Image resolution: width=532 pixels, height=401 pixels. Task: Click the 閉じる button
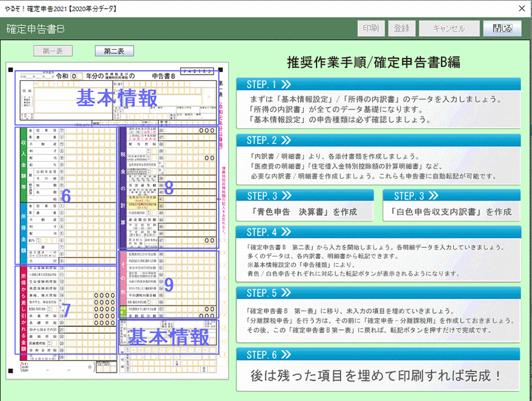502,28
